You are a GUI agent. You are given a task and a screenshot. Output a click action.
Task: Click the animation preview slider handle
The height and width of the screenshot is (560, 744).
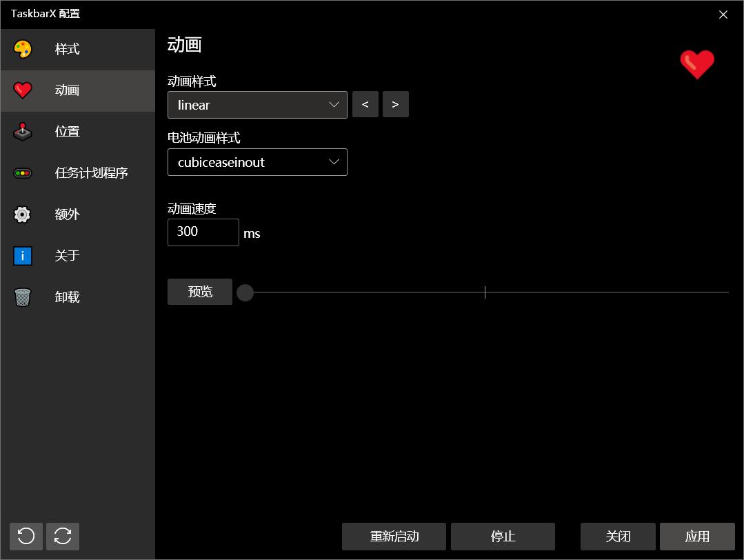[245, 292]
